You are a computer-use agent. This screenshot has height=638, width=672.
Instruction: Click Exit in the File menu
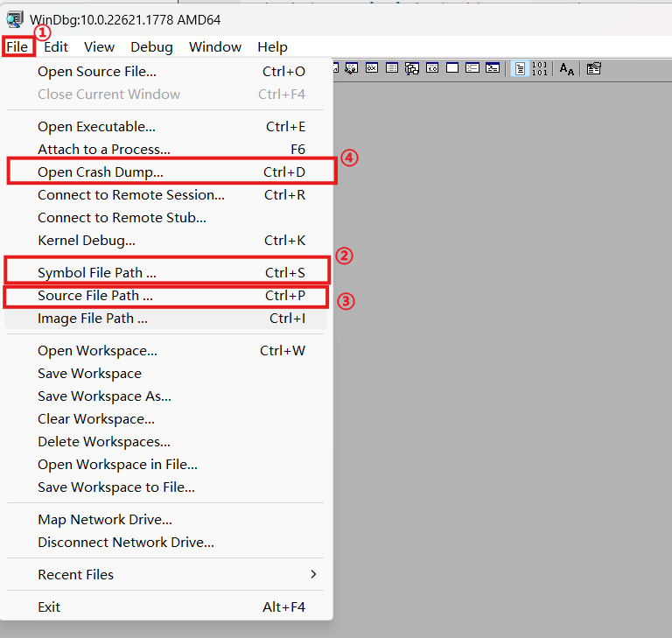tap(166, 607)
